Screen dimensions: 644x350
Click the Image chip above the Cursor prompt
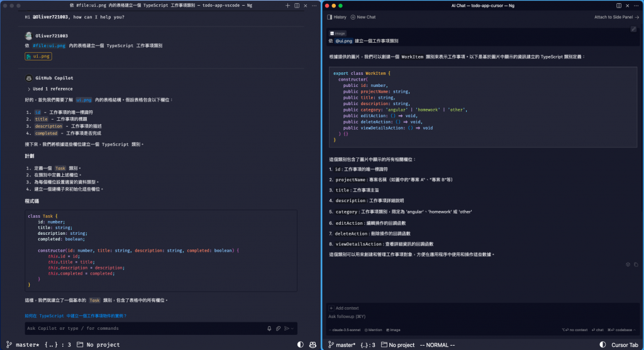click(x=338, y=33)
